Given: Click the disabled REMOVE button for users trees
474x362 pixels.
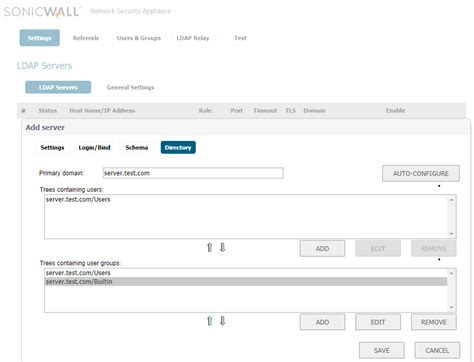Looking at the screenshot, I should pyautogui.click(x=434, y=249).
